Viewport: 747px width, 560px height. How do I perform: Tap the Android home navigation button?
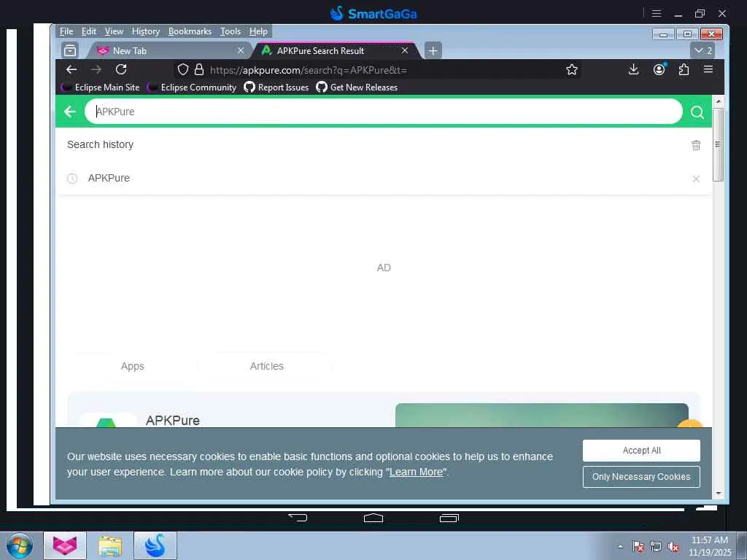[x=373, y=518]
